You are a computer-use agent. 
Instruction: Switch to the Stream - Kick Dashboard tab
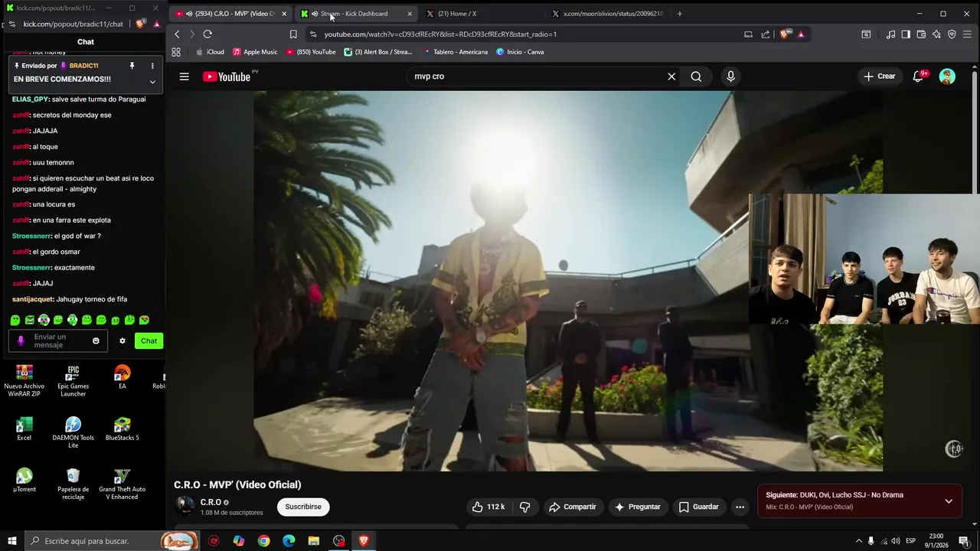357,14
